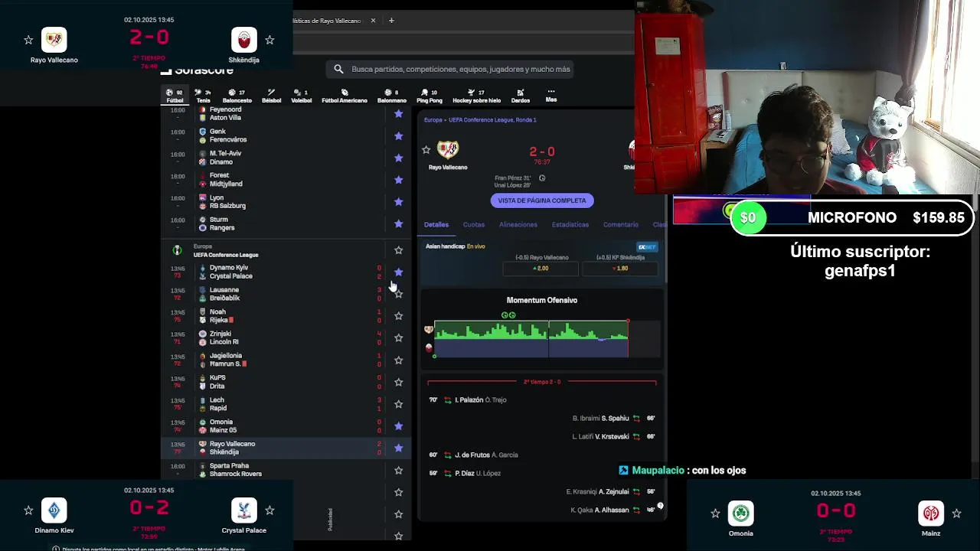
Task: Open the Europa breadcrumb link
Action: coord(433,120)
